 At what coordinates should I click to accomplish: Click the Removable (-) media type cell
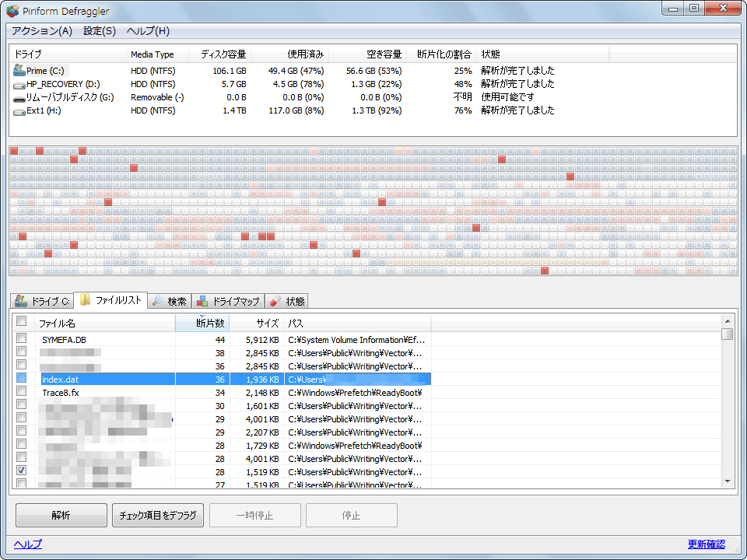pos(157,98)
